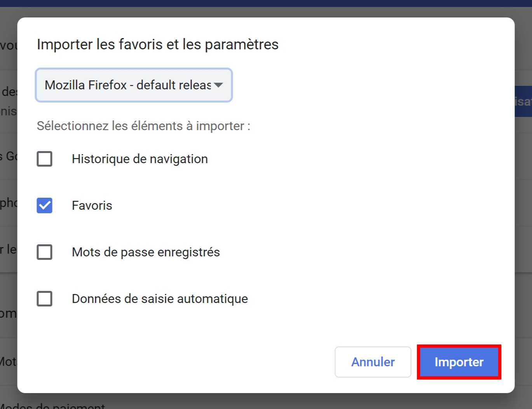Cancel the import with Annuler
532x409 pixels.
coord(373,362)
